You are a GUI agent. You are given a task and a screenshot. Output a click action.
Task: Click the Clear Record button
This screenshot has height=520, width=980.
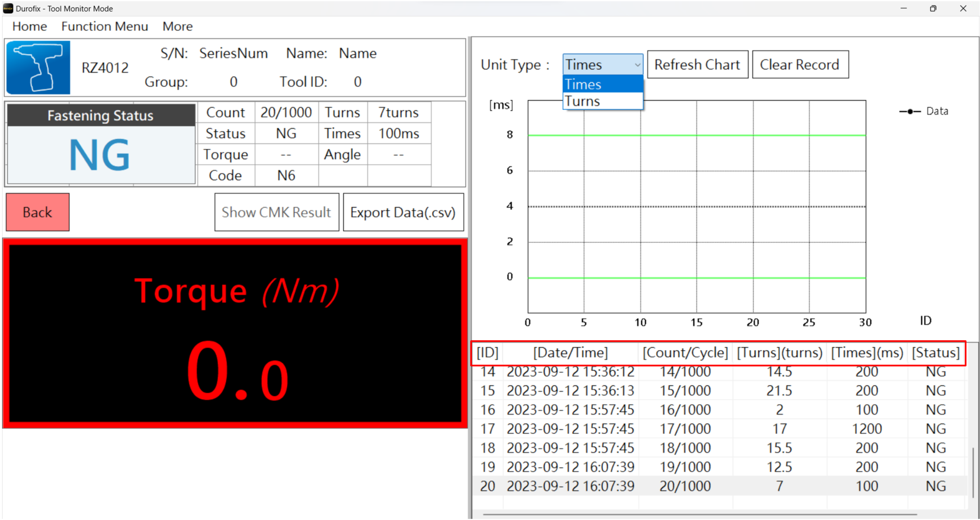[x=799, y=65]
